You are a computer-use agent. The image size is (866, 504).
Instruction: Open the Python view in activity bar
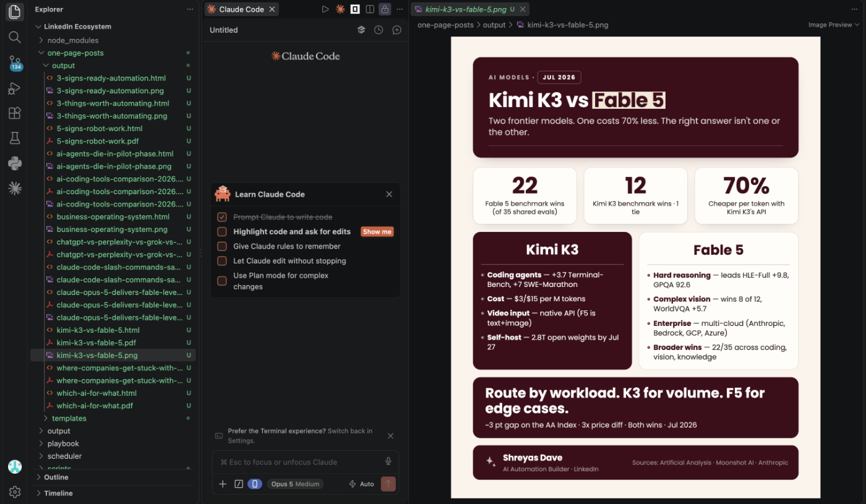click(x=15, y=163)
